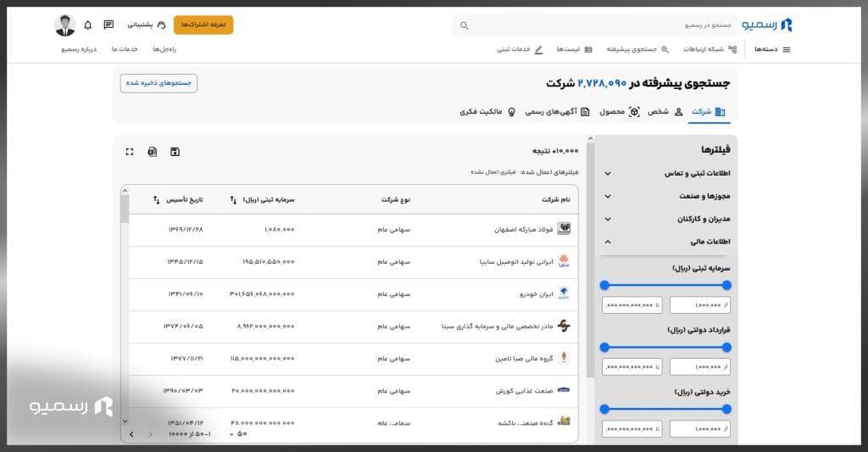Select the شرکت search tab
This screenshot has height=452, width=868.
[x=708, y=112]
